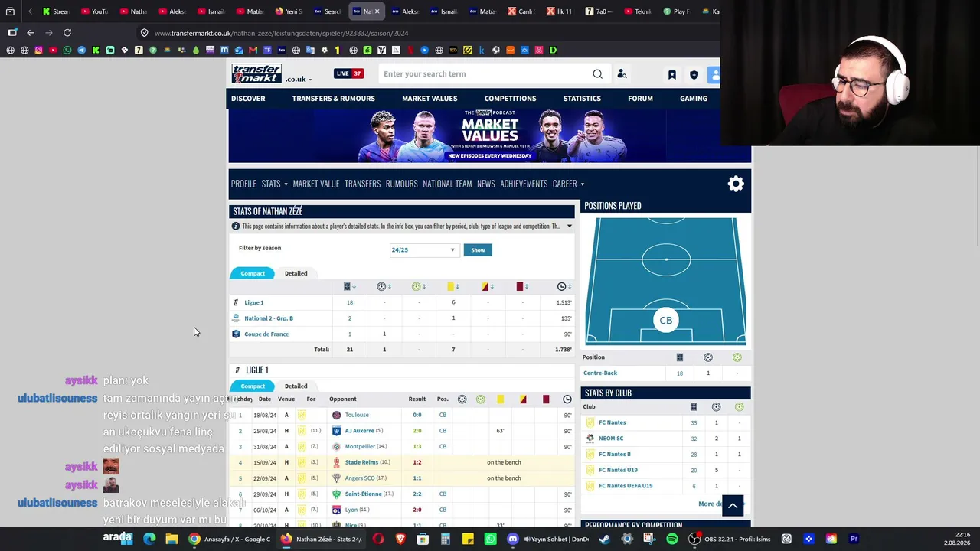Close the active Nathan Zézé browser tab
The width and height of the screenshot is (980, 551).
377,11
